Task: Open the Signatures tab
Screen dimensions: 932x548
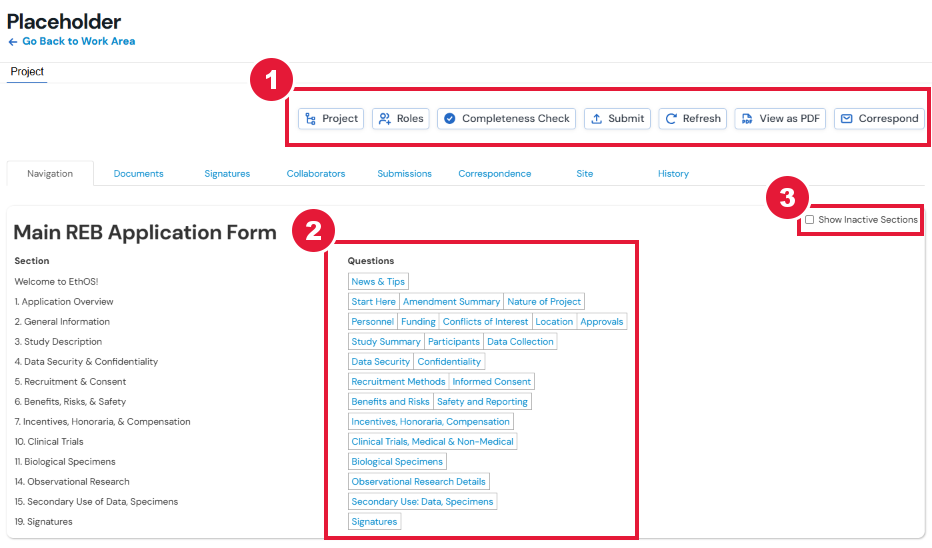Action: (x=227, y=174)
